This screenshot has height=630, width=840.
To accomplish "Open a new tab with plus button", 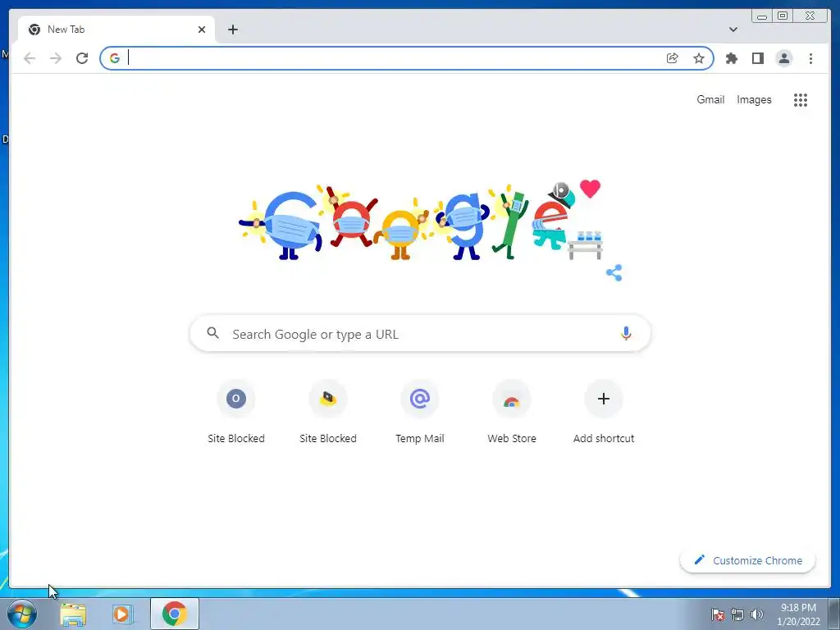I will [232, 30].
